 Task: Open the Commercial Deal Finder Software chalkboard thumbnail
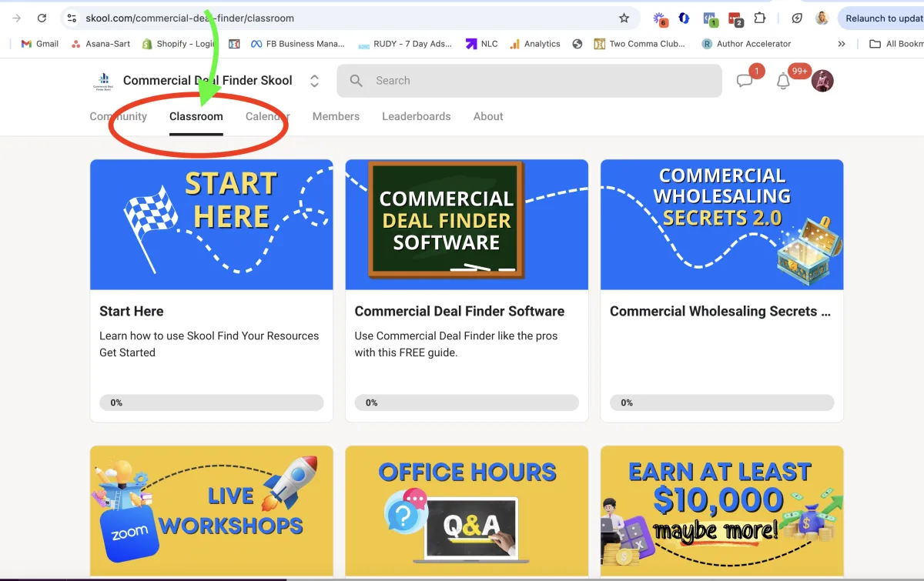point(467,225)
